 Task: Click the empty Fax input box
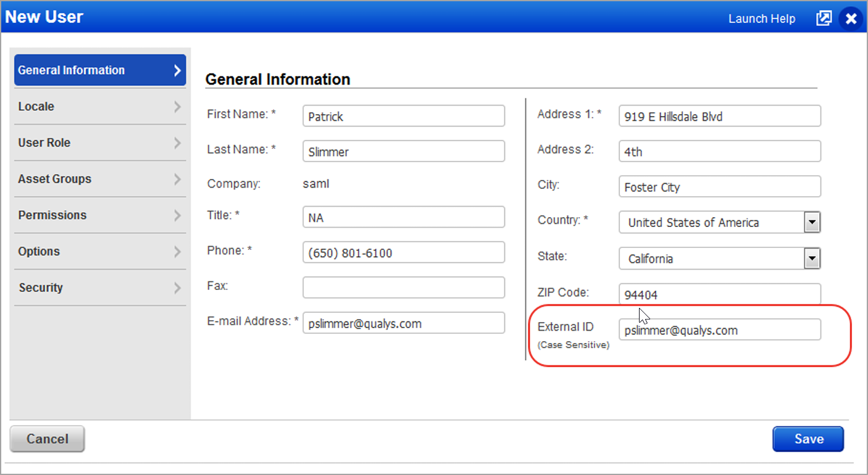[403, 287]
